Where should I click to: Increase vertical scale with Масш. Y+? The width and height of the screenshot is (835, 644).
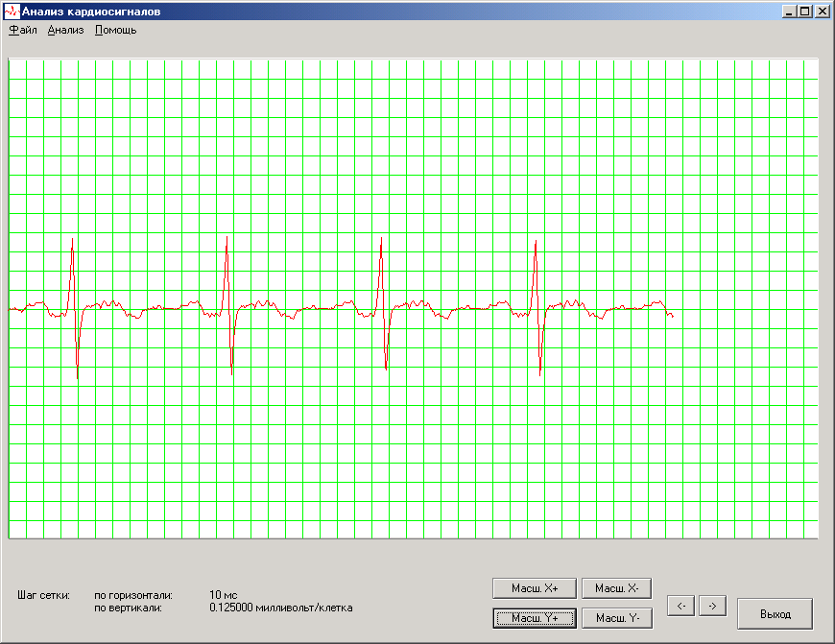click(535, 618)
